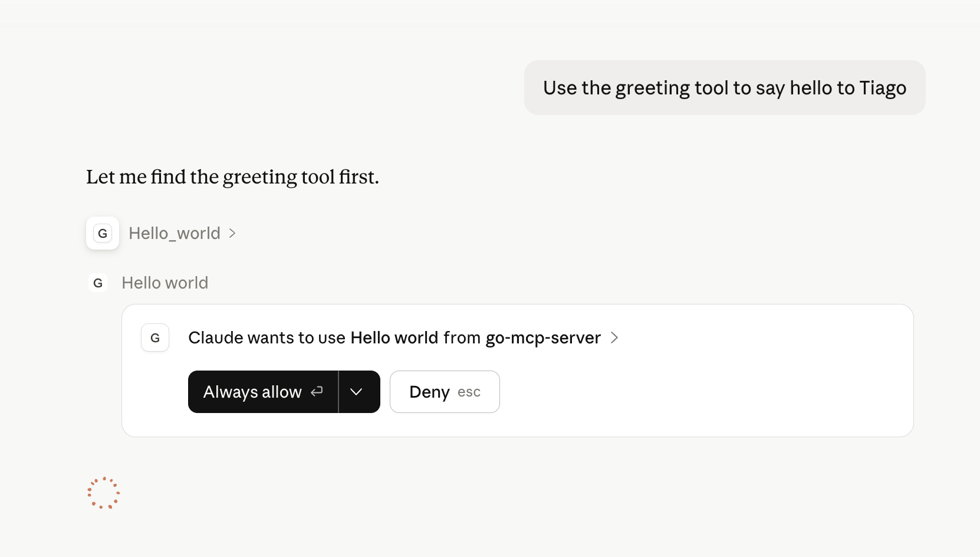980x557 pixels.
Task: Click the assistant text about finding the greeting tool
Action: pyautogui.click(x=232, y=176)
